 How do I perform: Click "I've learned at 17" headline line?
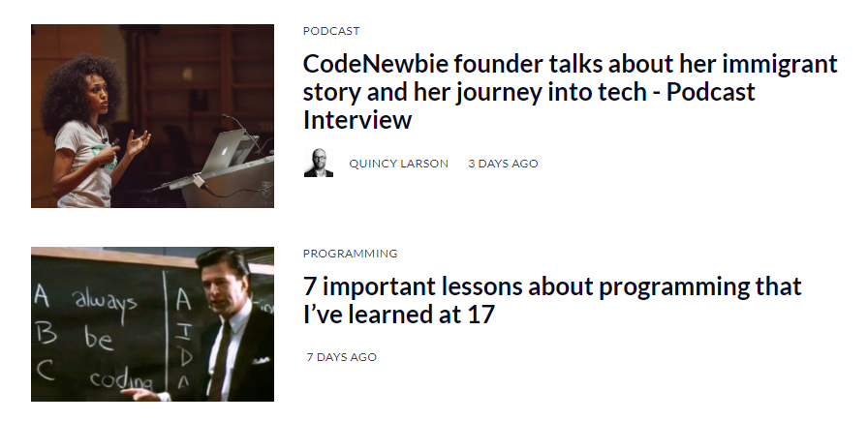(x=399, y=315)
